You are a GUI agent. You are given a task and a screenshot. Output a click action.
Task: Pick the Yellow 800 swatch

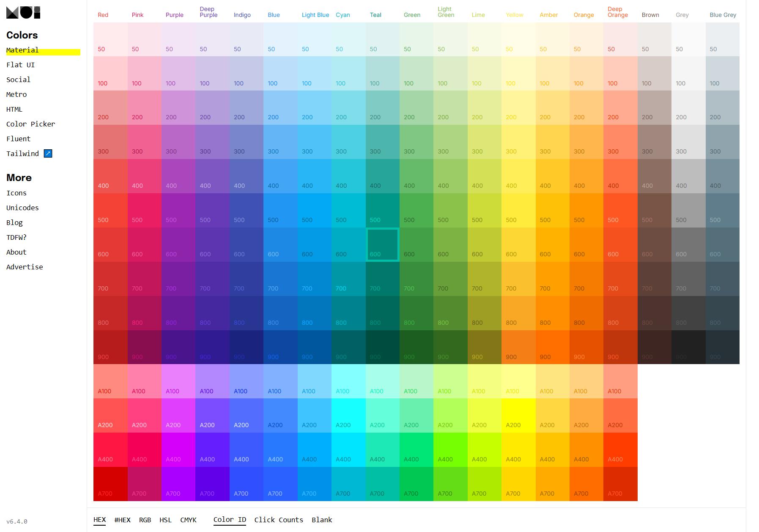click(518, 313)
